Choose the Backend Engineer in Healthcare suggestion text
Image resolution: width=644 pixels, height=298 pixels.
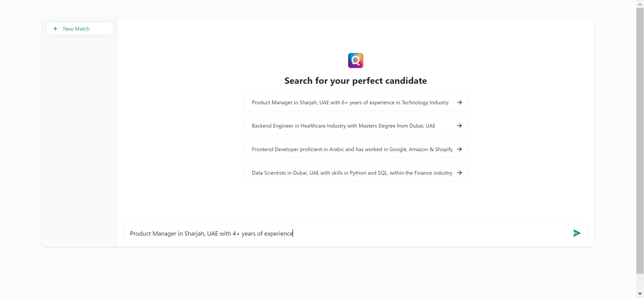(x=343, y=126)
